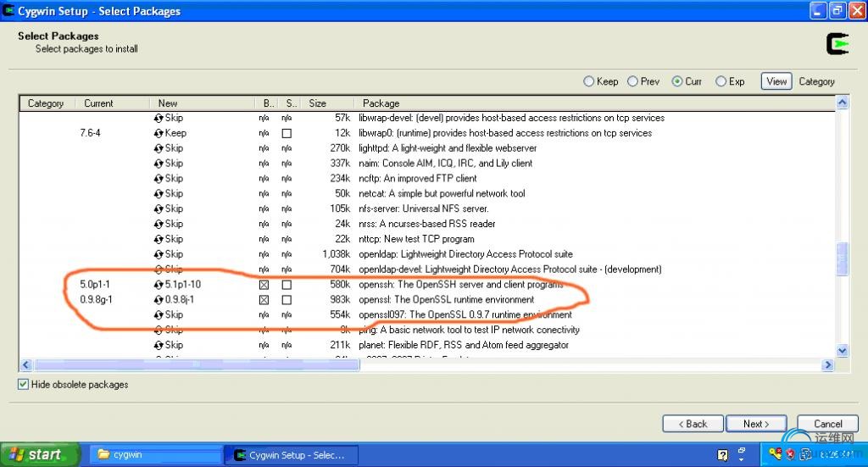Click the horizontal scroll left arrow

coord(26,364)
